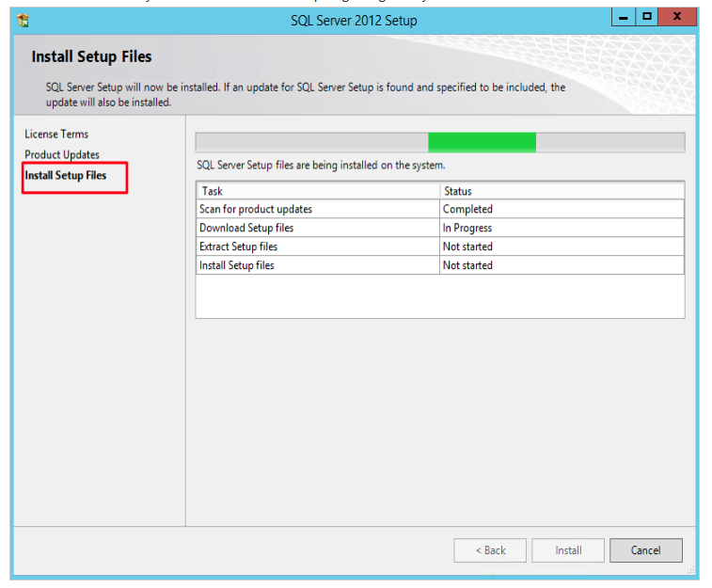Click the Back button

[x=490, y=550]
